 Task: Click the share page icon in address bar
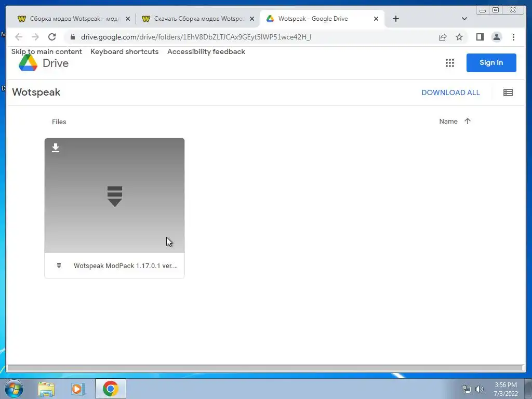(x=443, y=37)
